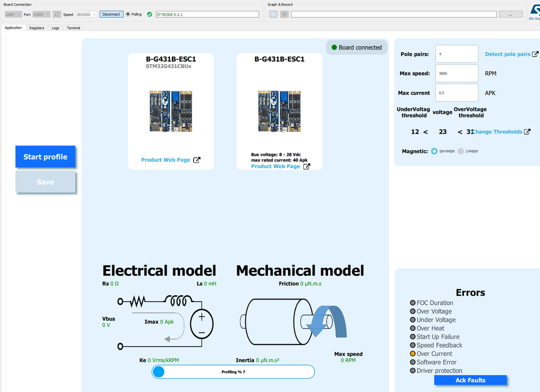Viewport: 540px width, 392px height.
Task: Click the Pole pairs input field
Action: point(457,54)
